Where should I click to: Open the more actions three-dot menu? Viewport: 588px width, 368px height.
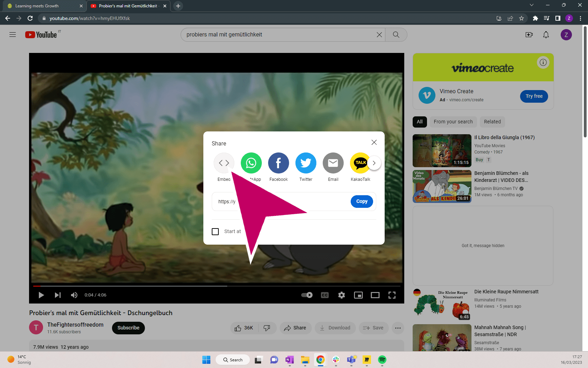tap(398, 328)
